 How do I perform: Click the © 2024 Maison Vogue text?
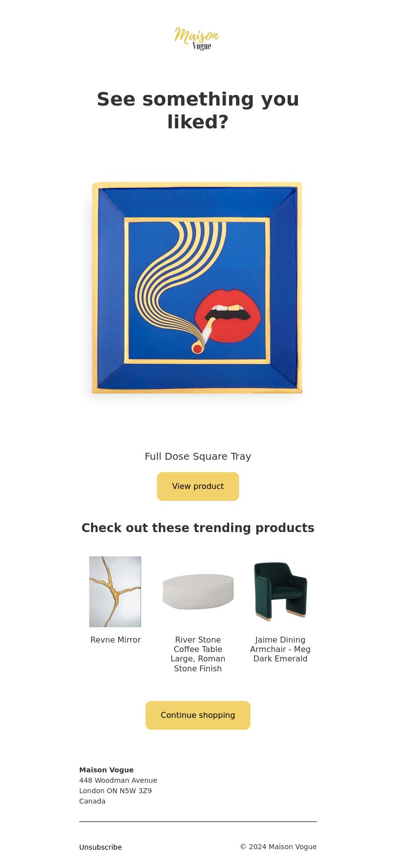[278, 847]
